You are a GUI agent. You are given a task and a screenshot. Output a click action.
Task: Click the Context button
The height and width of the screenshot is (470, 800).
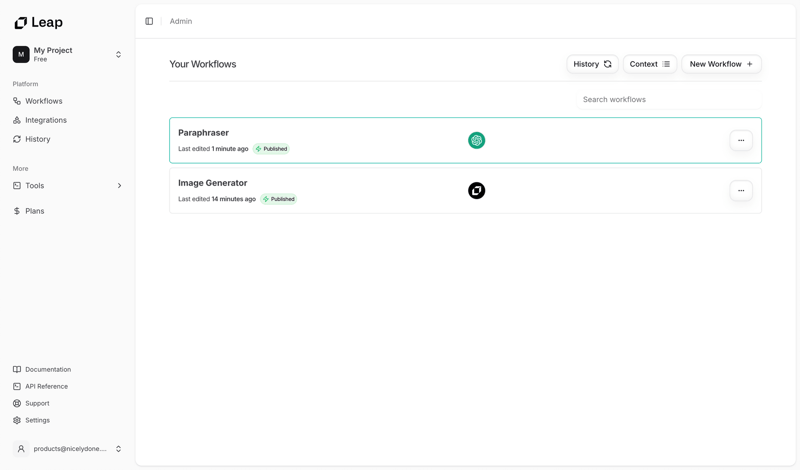[649, 64]
